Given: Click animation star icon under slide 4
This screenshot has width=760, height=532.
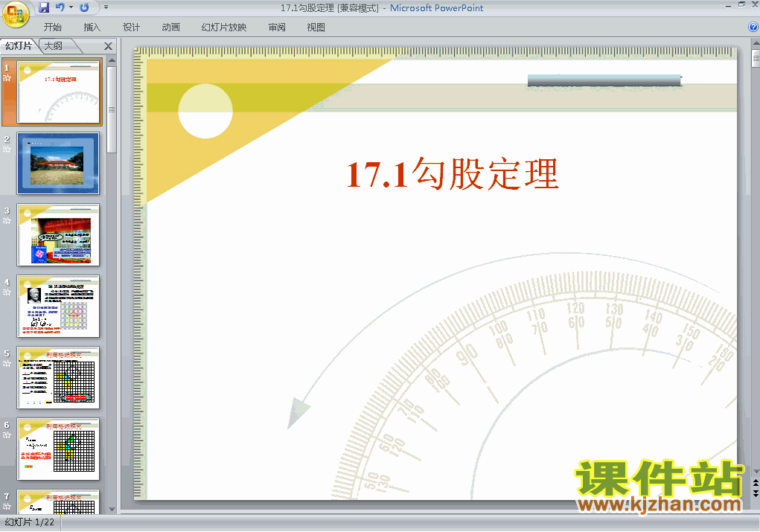Looking at the screenshot, I should 7,292.
